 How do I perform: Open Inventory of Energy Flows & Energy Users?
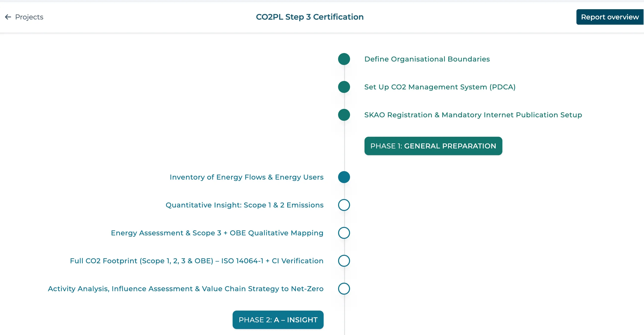point(247,177)
